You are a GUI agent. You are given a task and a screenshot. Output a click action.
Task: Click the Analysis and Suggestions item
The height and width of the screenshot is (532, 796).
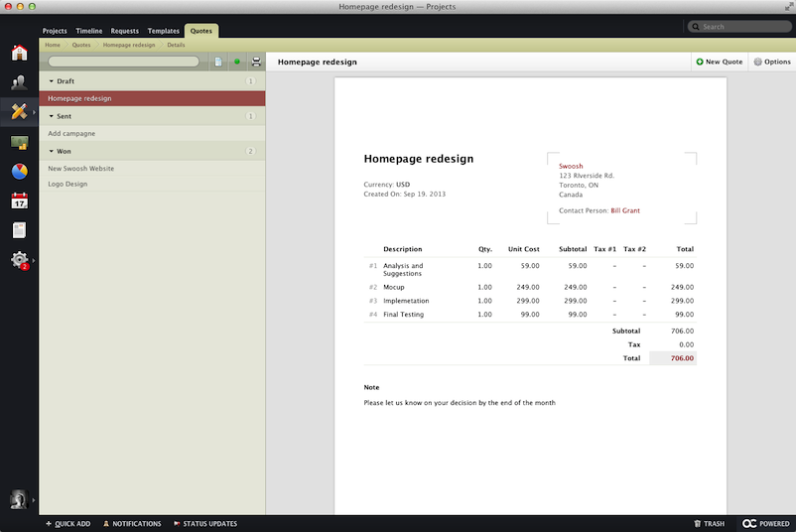[x=403, y=270]
